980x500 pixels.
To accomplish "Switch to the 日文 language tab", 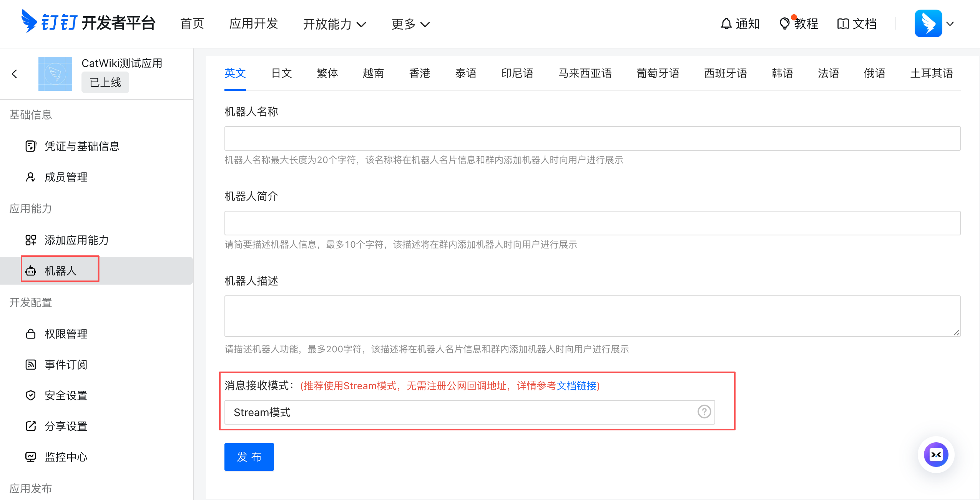I will 281,73.
